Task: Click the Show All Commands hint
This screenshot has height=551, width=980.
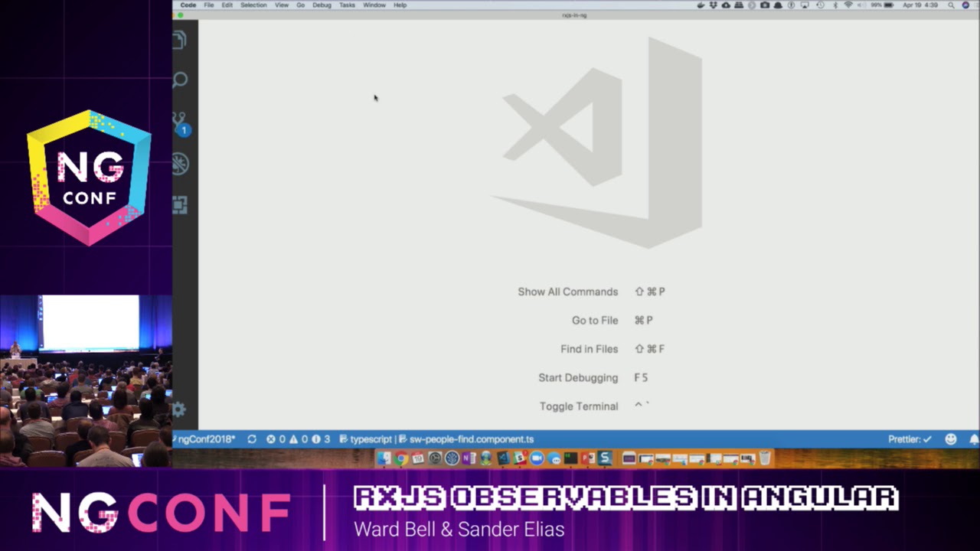Action: coord(591,292)
